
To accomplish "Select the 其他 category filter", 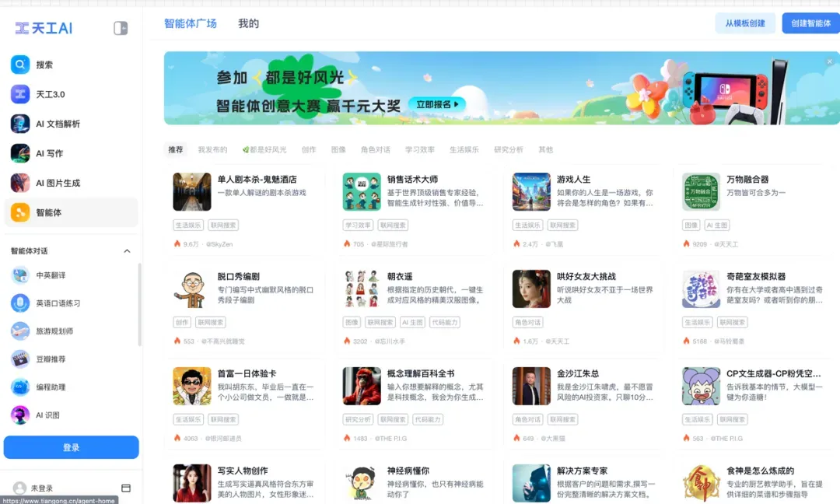I will click(x=546, y=149).
